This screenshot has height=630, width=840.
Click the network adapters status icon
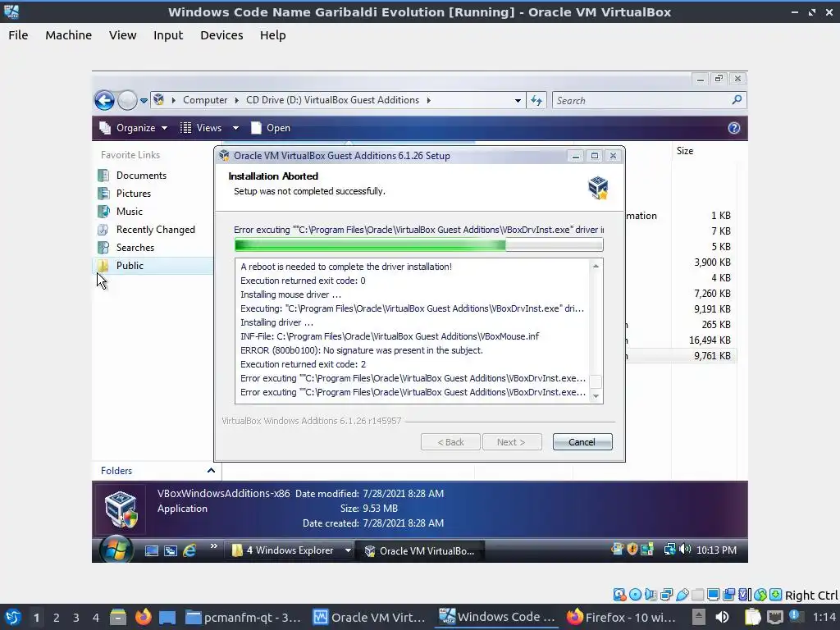click(x=667, y=595)
